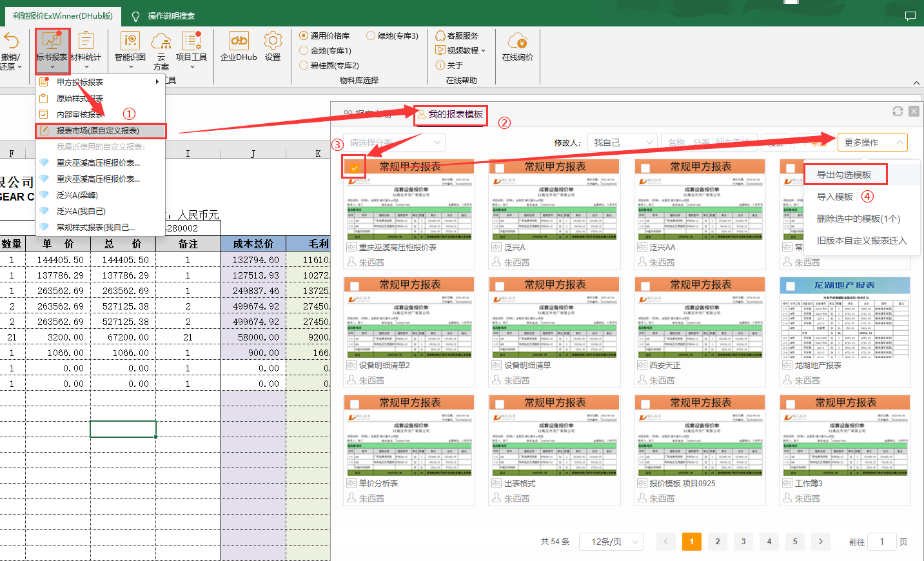Select 删除选中的模板(1个) option

click(858, 219)
